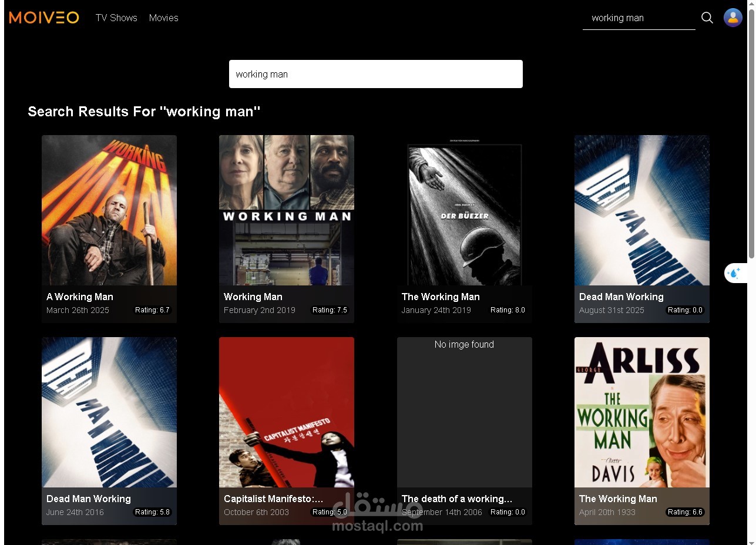Open the Der Büezer poster

tap(465, 210)
